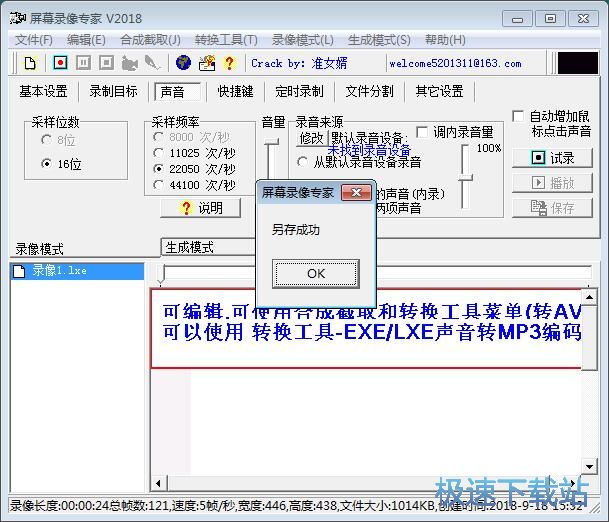Click the 播放 button
Image resolution: width=609 pixels, height=522 pixels.
[552, 183]
